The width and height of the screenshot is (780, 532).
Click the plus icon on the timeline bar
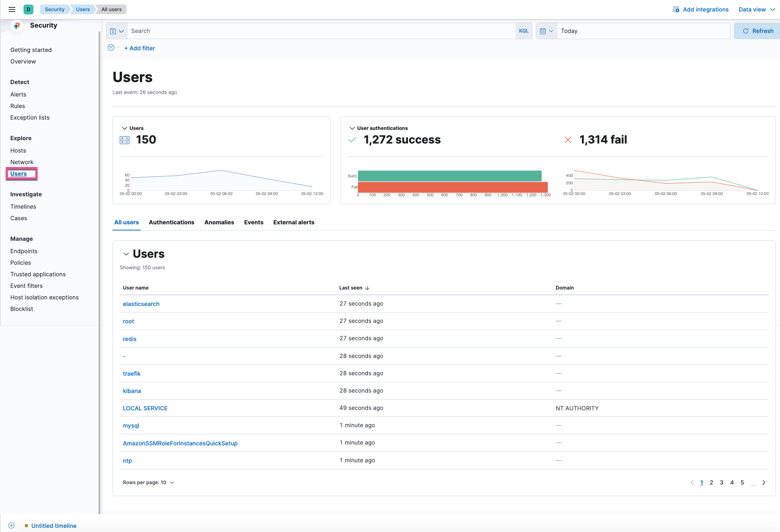click(11, 525)
